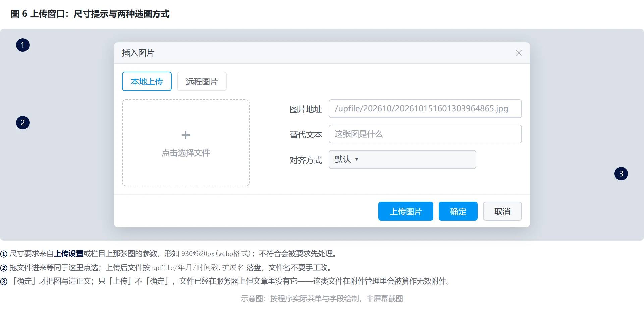Click the 点击选择文件 text
This screenshot has width=644, height=311.
click(186, 153)
